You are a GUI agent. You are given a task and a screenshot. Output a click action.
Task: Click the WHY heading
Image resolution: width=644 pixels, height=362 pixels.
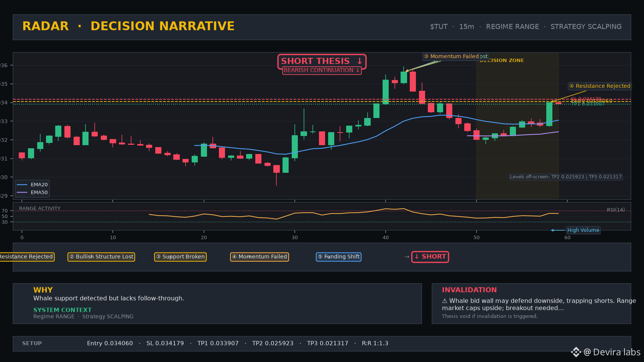[43, 290]
